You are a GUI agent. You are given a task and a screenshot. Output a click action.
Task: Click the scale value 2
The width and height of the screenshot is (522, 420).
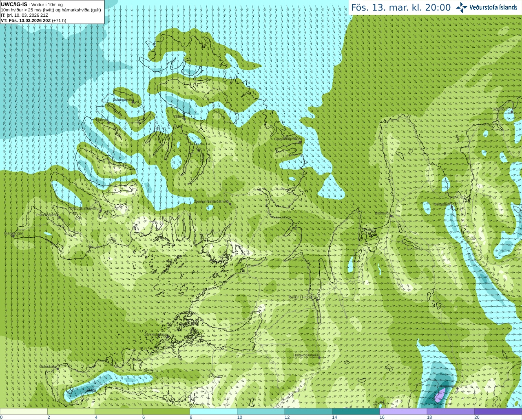[49, 417]
